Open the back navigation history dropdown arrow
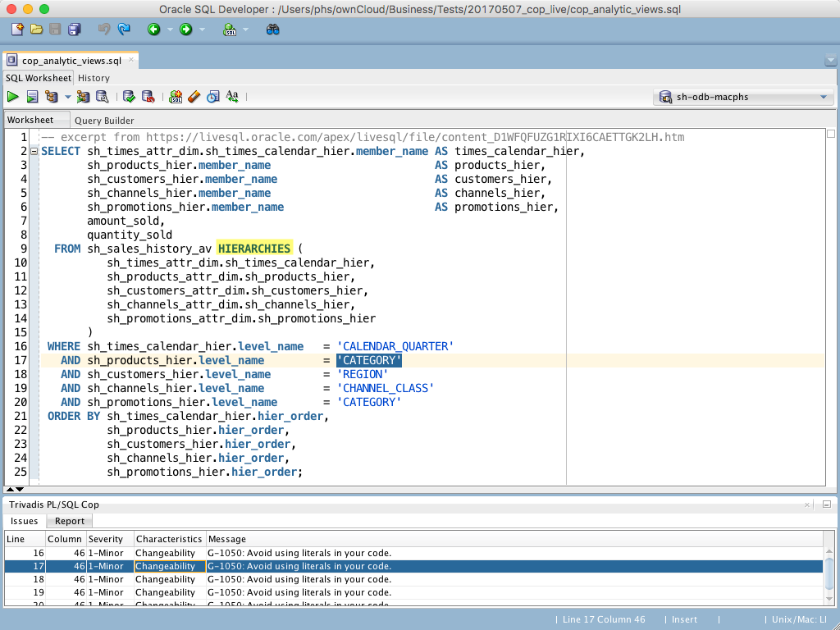Viewport: 840px width, 630px height. click(x=170, y=30)
